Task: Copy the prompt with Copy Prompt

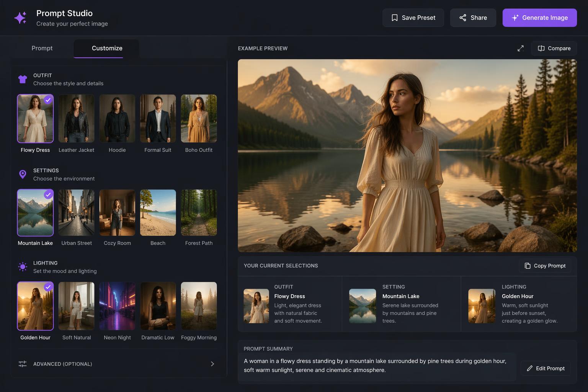Action: pyautogui.click(x=545, y=266)
